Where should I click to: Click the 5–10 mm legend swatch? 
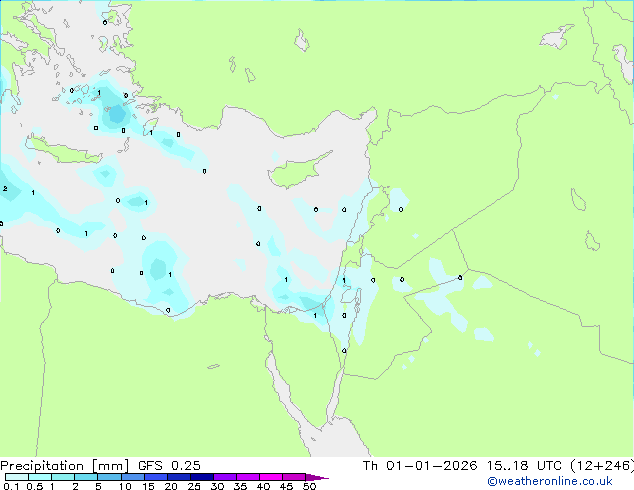110,477
